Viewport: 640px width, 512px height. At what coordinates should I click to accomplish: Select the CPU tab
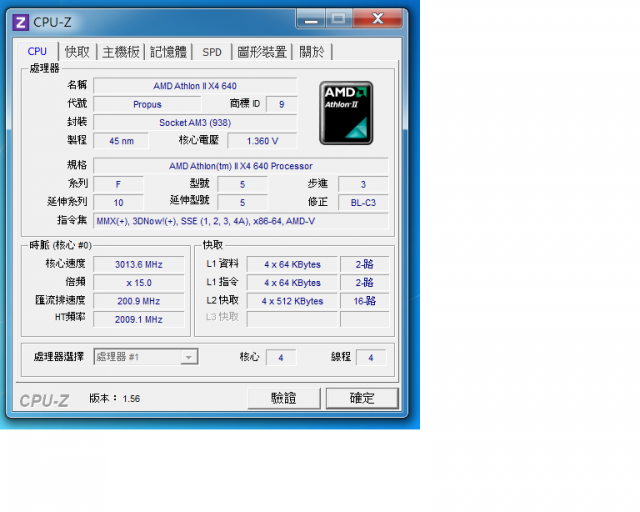(37, 51)
